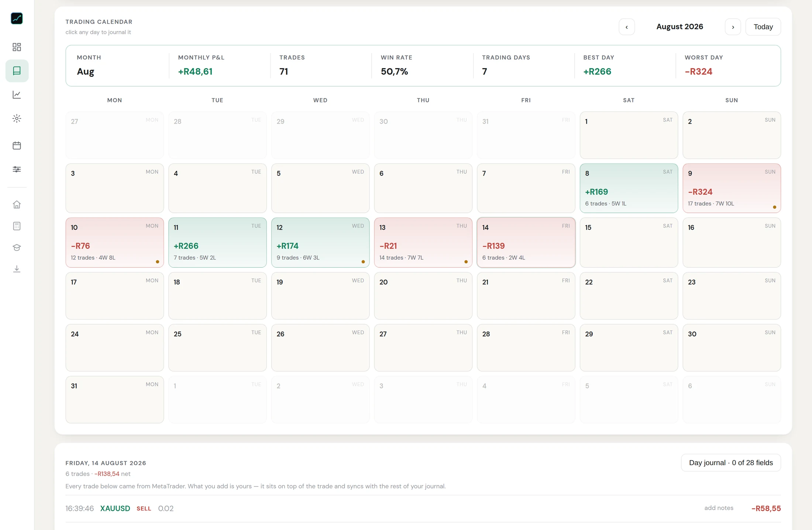This screenshot has width=812, height=530.
Task: Click Friday 28 calendar cell
Action: pos(526,347)
